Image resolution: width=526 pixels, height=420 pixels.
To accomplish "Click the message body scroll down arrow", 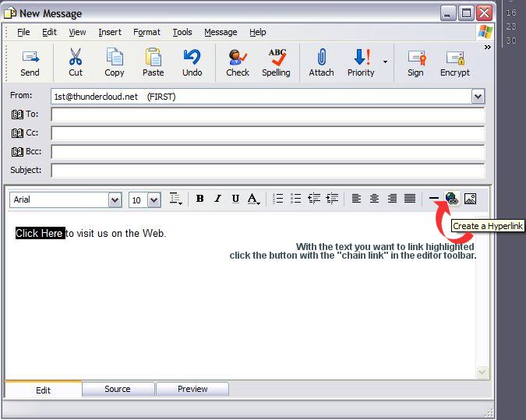I will click(x=482, y=372).
